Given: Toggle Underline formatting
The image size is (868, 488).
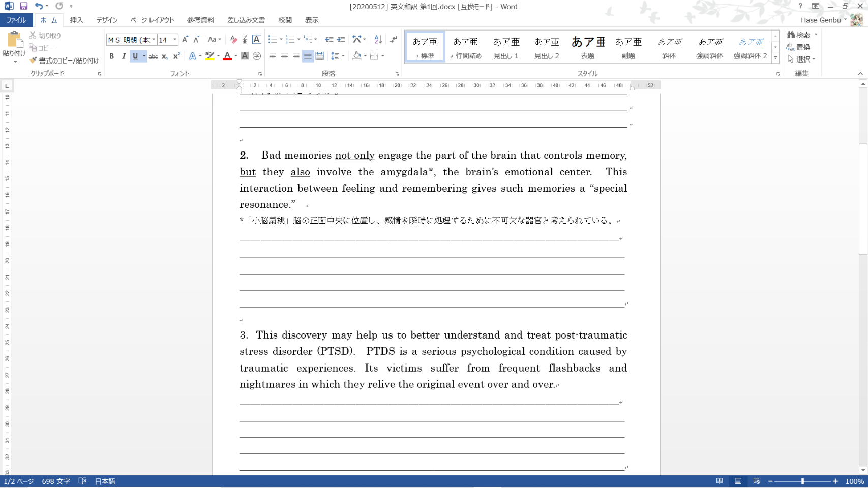Looking at the screenshot, I should pos(135,56).
